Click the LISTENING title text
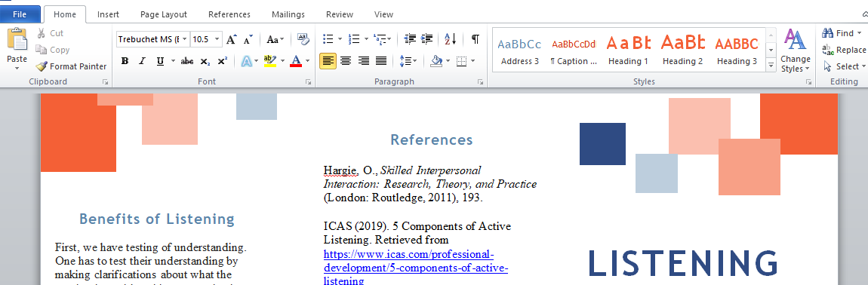 [x=684, y=263]
